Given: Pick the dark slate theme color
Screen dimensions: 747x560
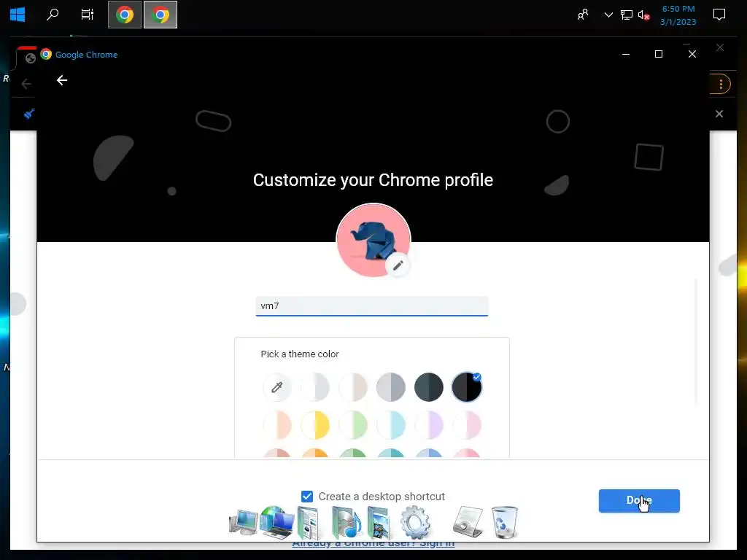Looking at the screenshot, I should (429, 387).
